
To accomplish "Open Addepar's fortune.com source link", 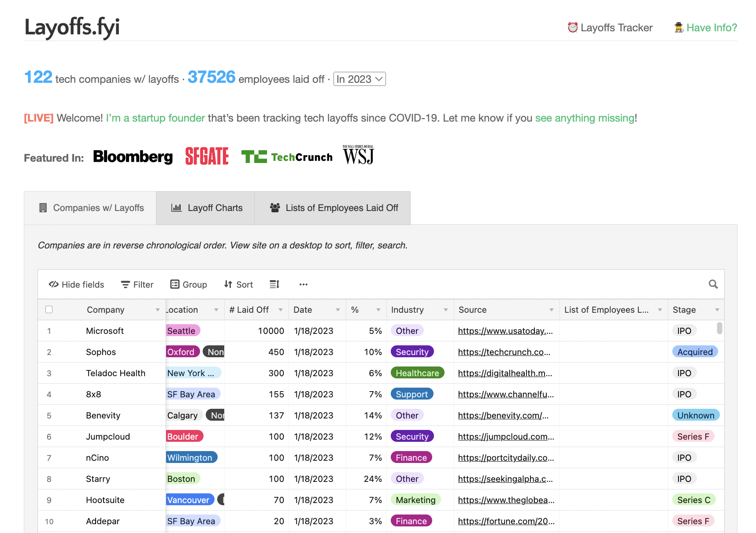I will [506, 521].
